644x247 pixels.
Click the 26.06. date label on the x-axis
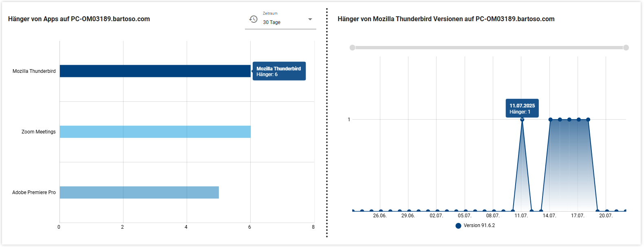(x=379, y=216)
